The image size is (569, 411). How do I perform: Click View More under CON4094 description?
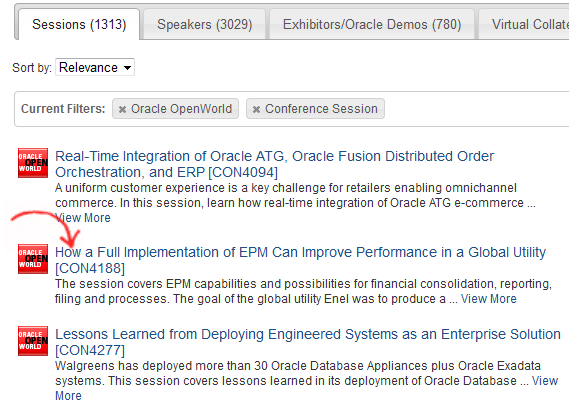point(83,218)
